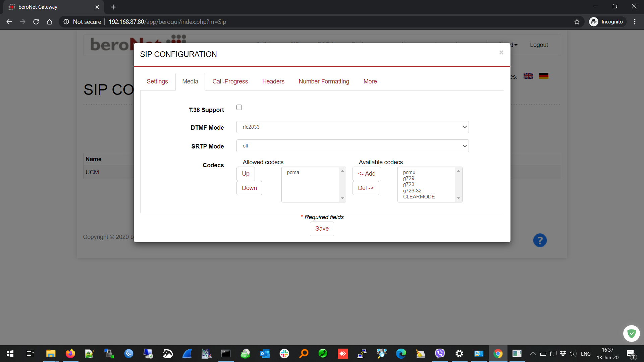
Task: Switch to Number Formatting tab
Action: [324, 81]
